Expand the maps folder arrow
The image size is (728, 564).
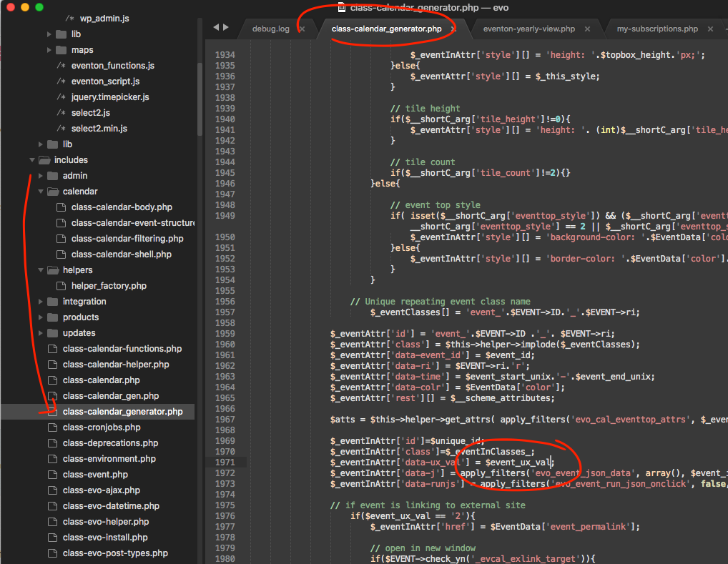pos(49,50)
